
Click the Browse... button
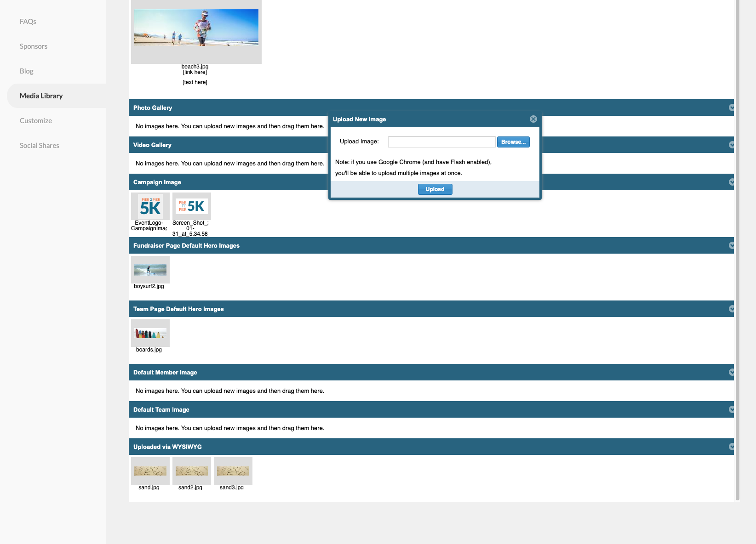[513, 142]
